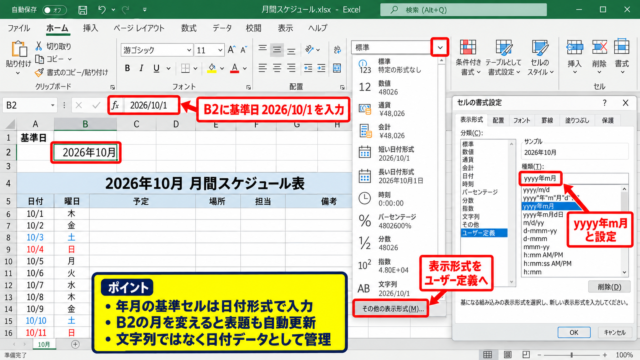This screenshot has height=360, width=640.
Task: Click the Cut scissors icon
Action: point(39,46)
